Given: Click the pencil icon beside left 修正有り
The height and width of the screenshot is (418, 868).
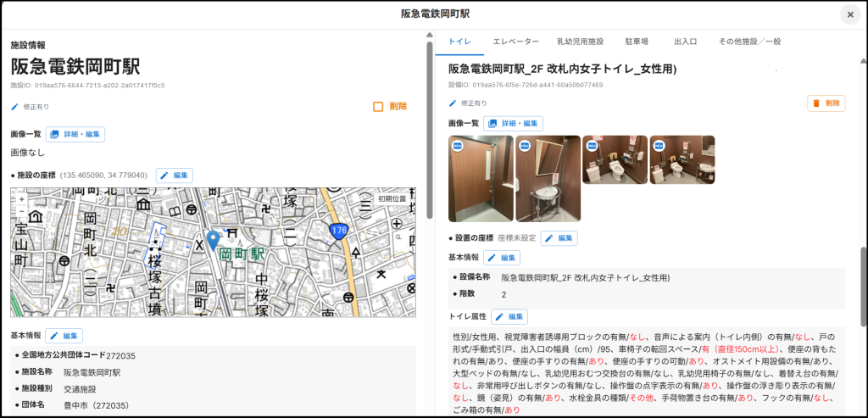Looking at the screenshot, I should coord(14,107).
